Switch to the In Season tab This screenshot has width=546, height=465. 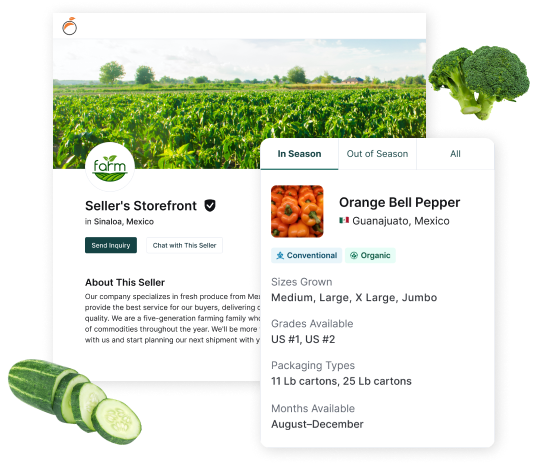point(299,154)
